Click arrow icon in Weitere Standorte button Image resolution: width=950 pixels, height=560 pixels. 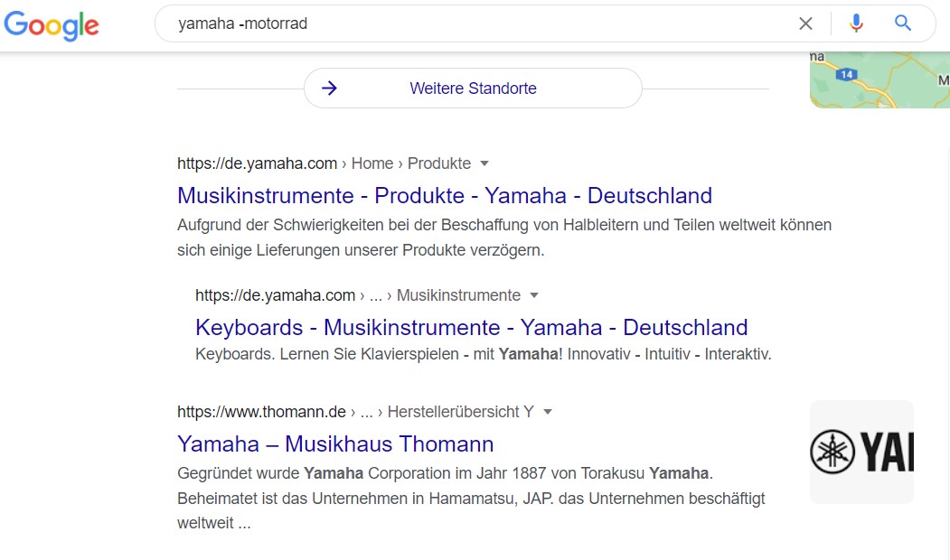(x=329, y=89)
